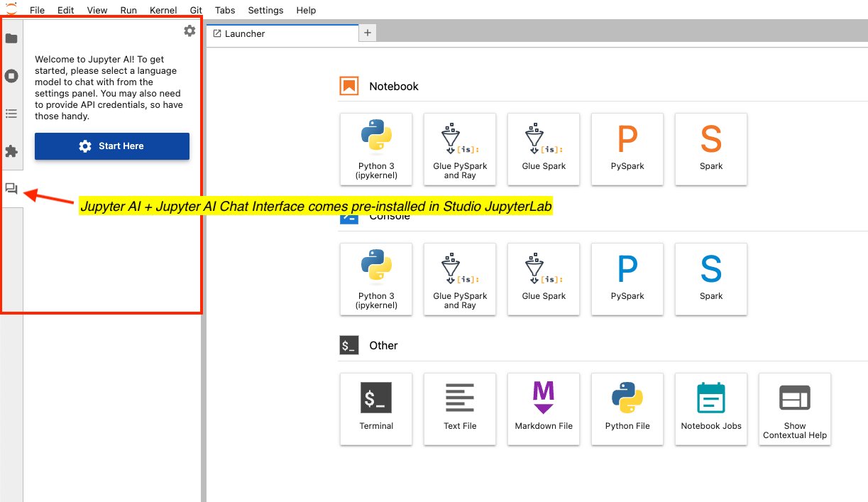Click the Notebook section heading
868x502 pixels.
tap(394, 86)
